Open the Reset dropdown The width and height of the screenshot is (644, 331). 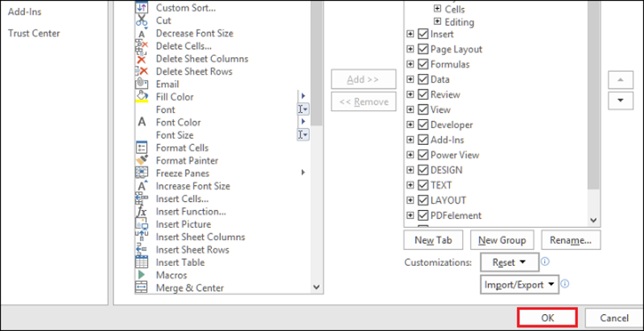click(x=510, y=262)
